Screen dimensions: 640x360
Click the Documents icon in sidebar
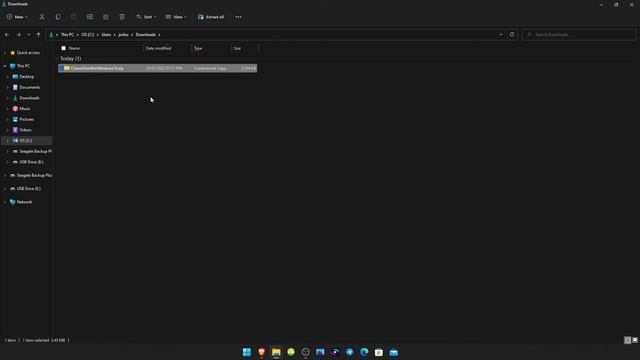point(15,87)
